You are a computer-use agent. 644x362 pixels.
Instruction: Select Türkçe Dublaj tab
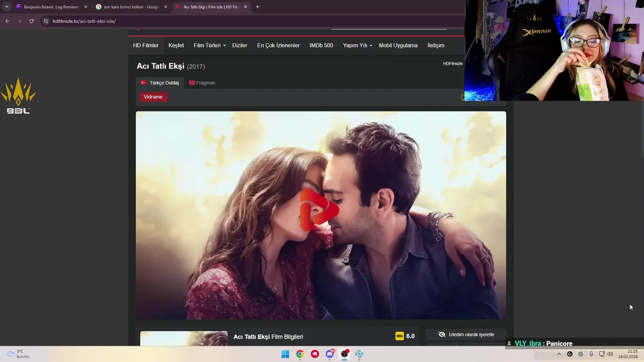tap(159, 82)
